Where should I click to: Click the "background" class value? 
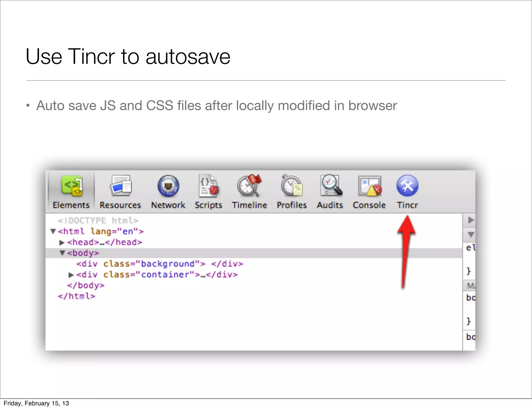pyautogui.click(x=168, y=264)
